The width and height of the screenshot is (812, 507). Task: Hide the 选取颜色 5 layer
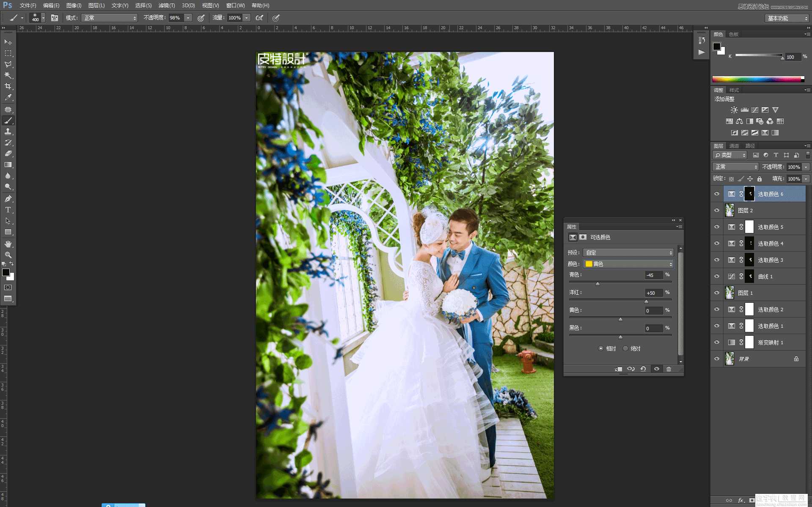(717, 227)
